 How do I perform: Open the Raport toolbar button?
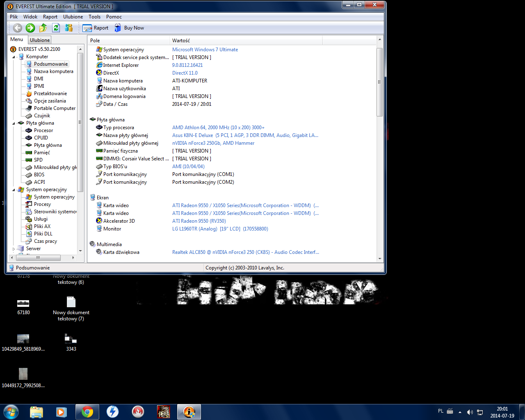click(96, 28)
